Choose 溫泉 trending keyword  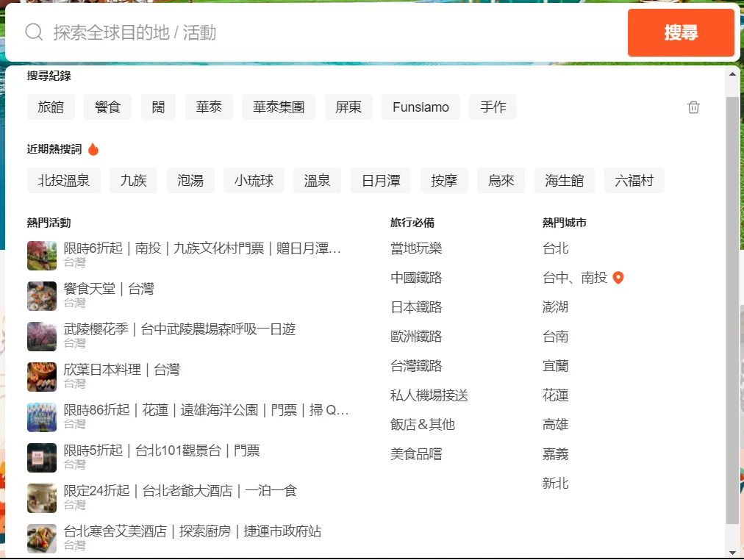[317, 181]
